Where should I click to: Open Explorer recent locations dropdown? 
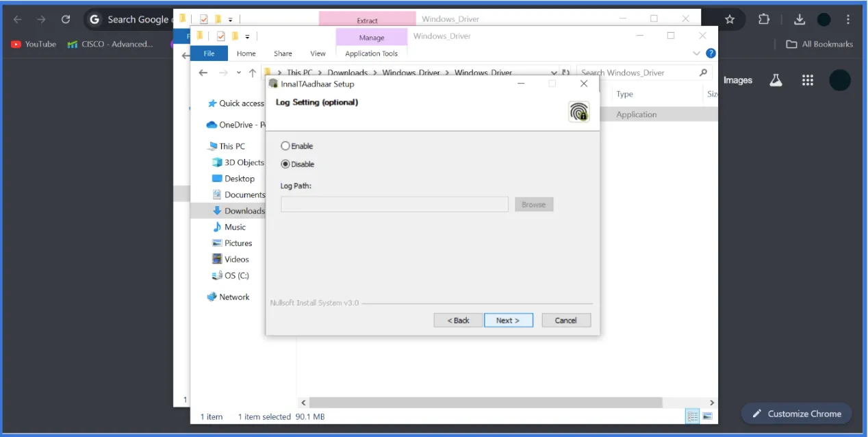click(239, 73)
